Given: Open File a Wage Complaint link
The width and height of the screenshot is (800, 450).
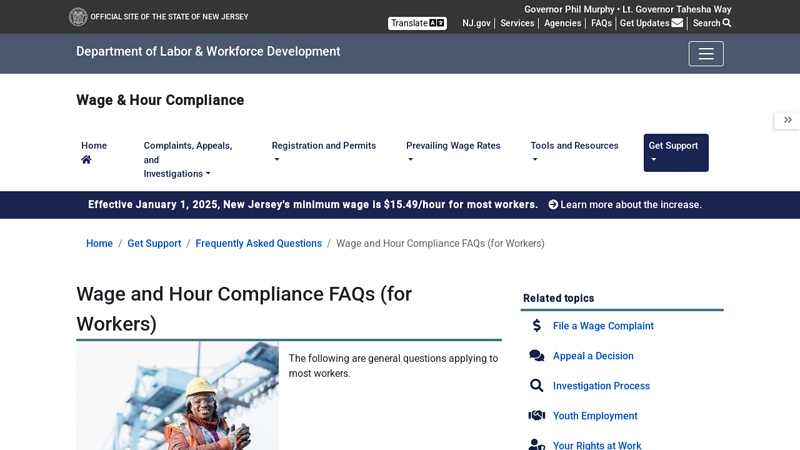Looking at the screenshot, I should [x=603, y=326].
